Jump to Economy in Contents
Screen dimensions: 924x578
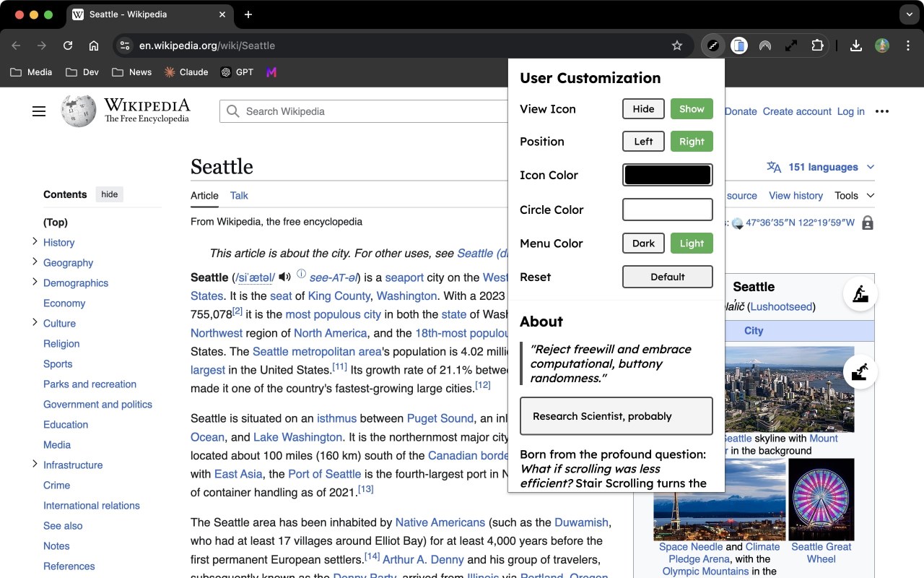[64, 303]
